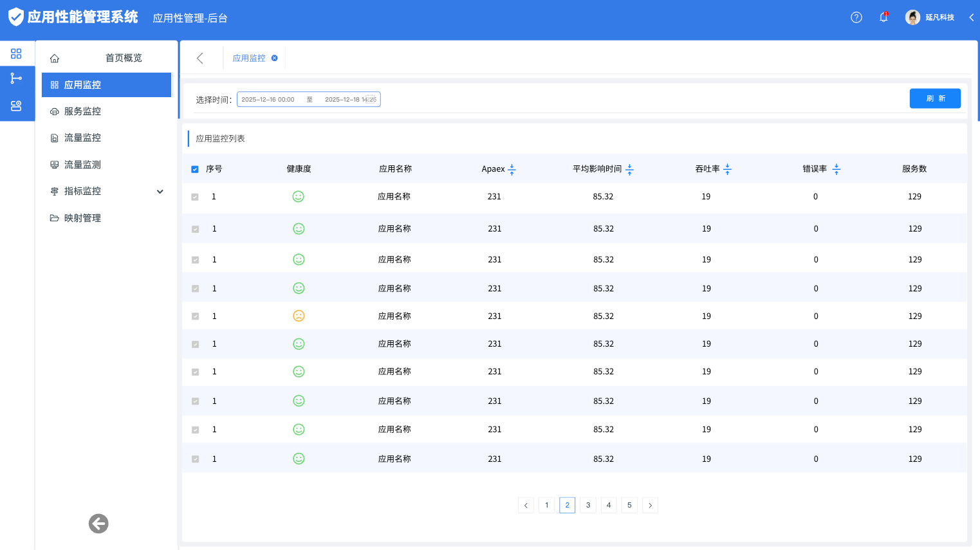Toggle the first row checkbox
980x550 pixels.
[x=195, y=197]
